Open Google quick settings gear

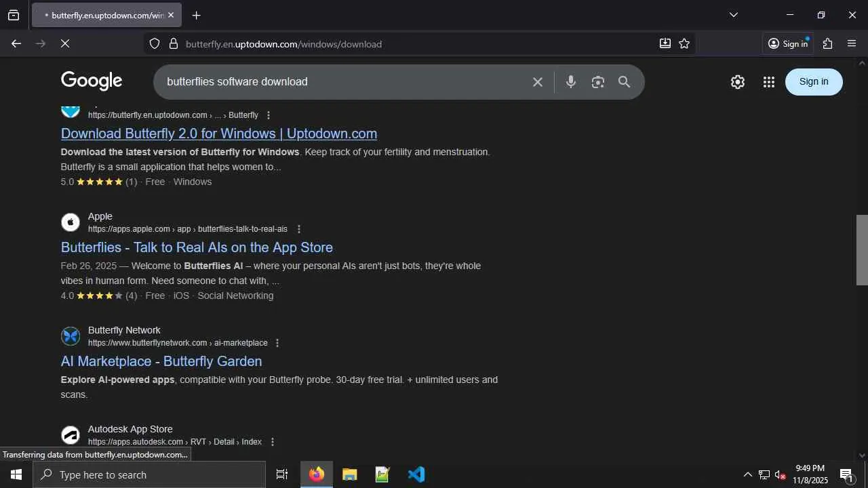[x=738, y=82]
